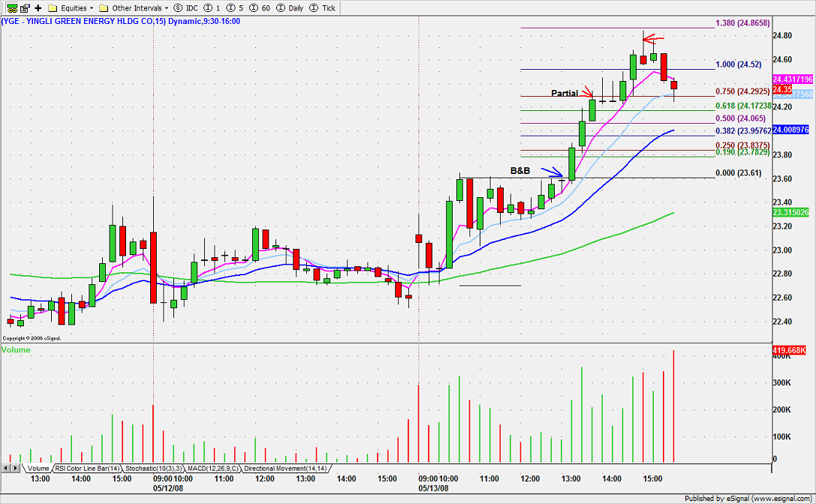
Task: Switch to the Daily interval
Action: (x=291, y=7)
